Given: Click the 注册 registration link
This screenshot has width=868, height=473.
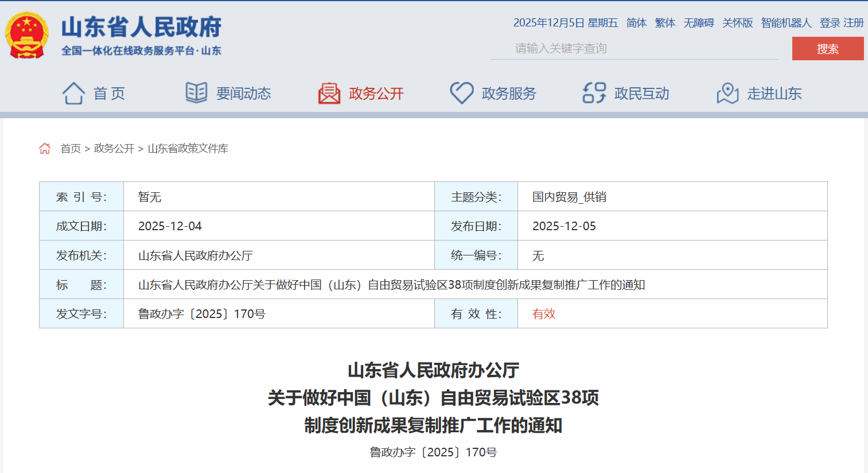Looking at the screenshot, I should (853, 24).
